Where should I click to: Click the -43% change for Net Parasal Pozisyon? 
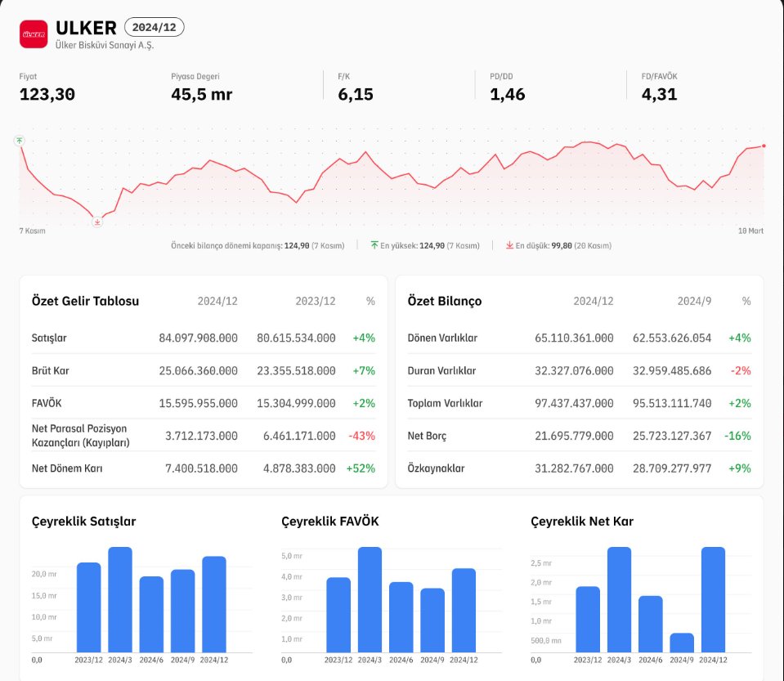[x=362, y=436]
